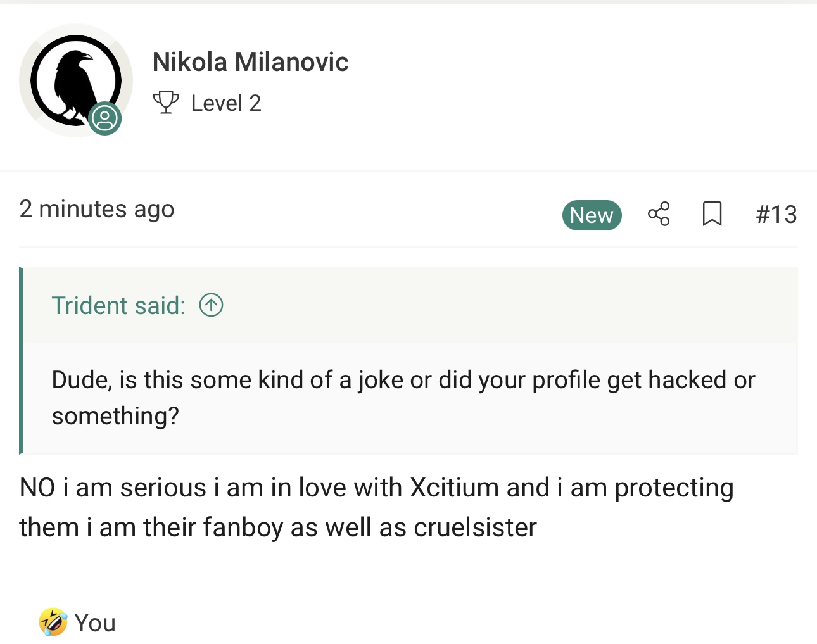Click "something?" at the quote's end
Viewport: 817px width, 644px height.
(x=115, y=416)
